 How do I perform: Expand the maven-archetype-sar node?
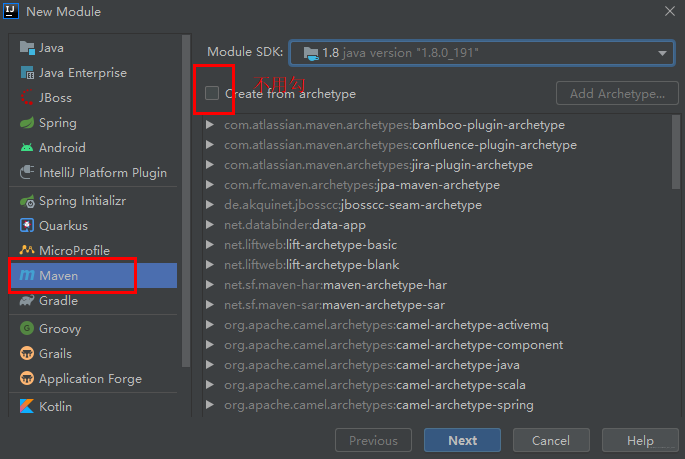coord(210,305)
